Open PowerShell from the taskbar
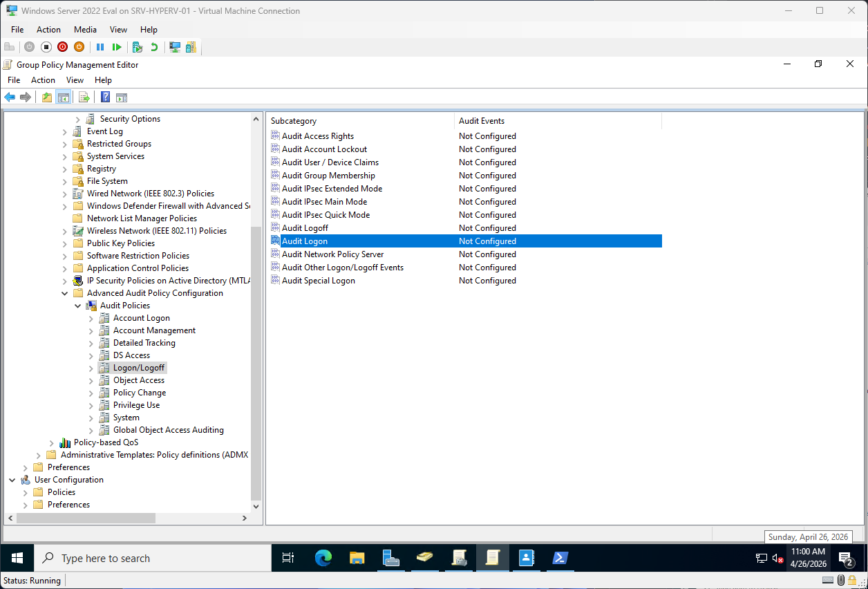 coord(560,558)
